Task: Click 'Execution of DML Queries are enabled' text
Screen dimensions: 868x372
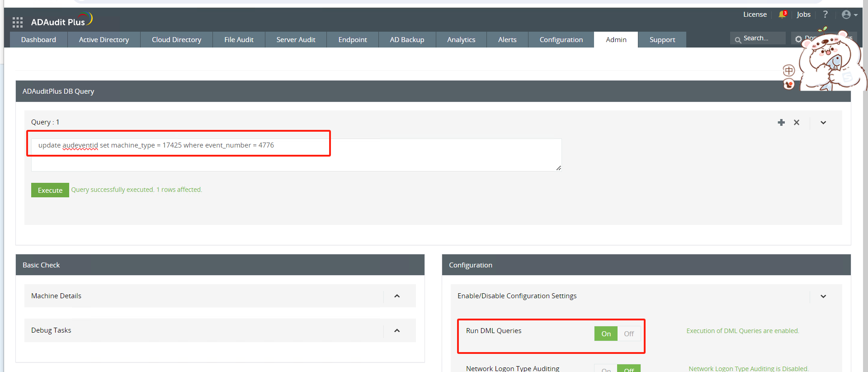Action: (x=743, y=331)
